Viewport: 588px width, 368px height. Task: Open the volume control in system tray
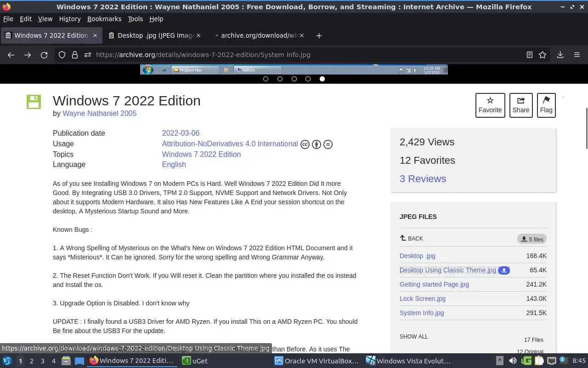[513, 361]
